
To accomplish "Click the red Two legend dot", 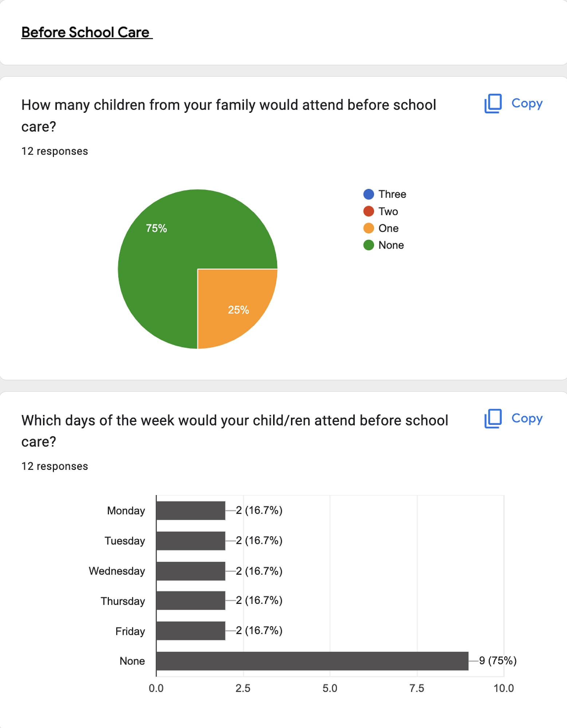I will [369, 211].
